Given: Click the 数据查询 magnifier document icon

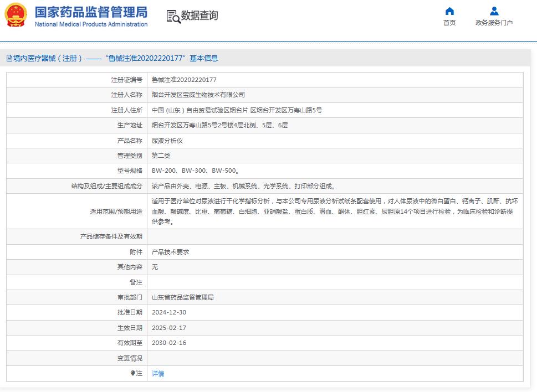Looking at the screenshot, I should pyautogui.click(x=172, y=17).
